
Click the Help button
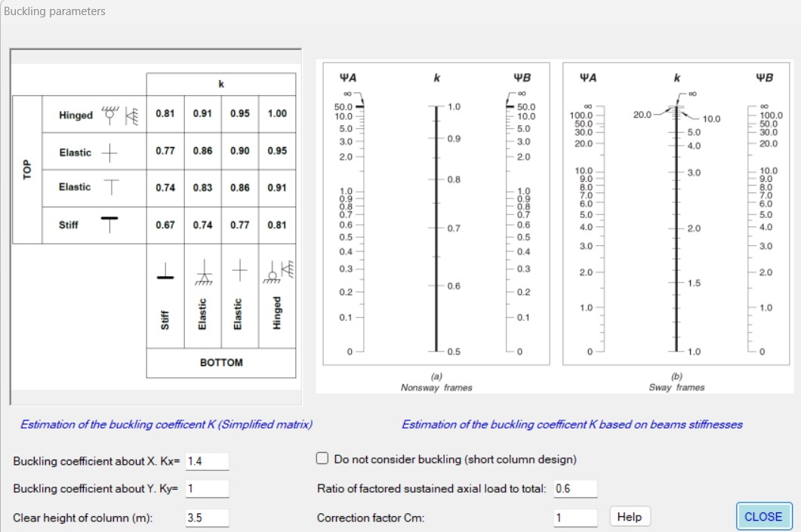pyautogui.click(x=630, y=517)
